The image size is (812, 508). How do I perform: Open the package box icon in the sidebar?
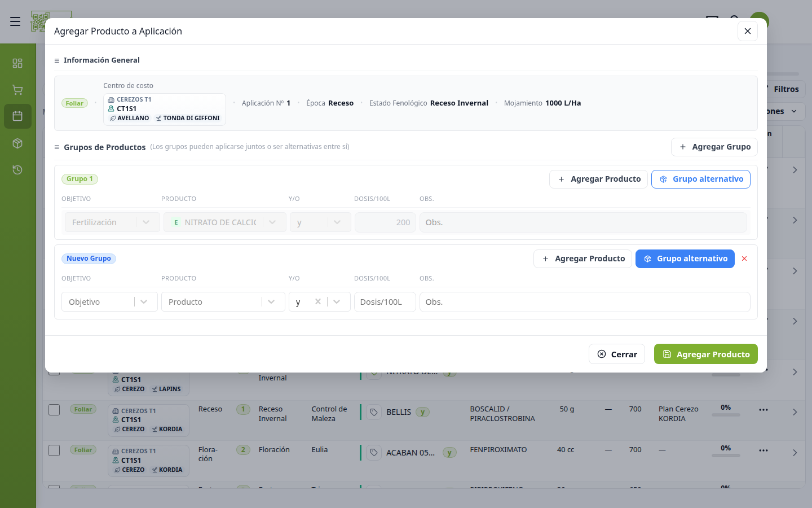tap(17, 143)
